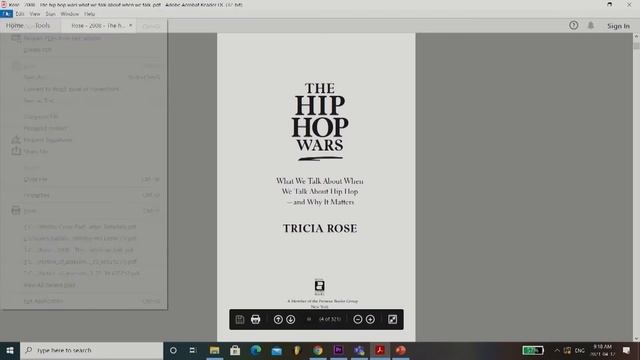Close the Rose - 2008 document tab

(x=131, y=25)
